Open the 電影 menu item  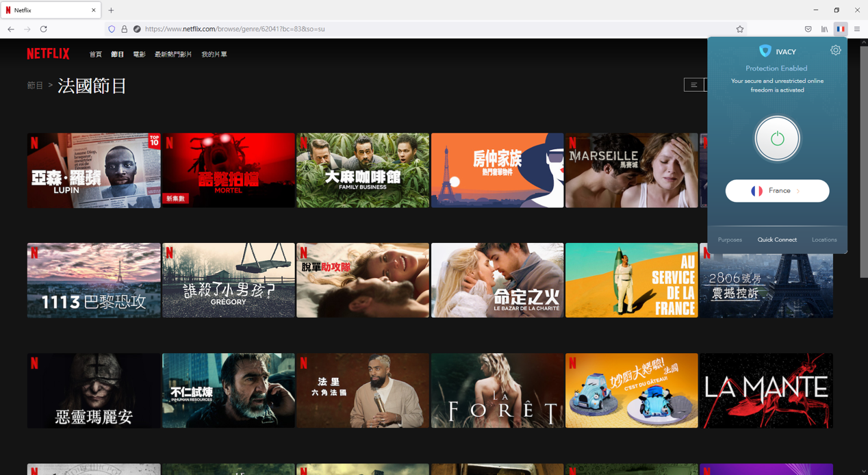coord(140,54)
